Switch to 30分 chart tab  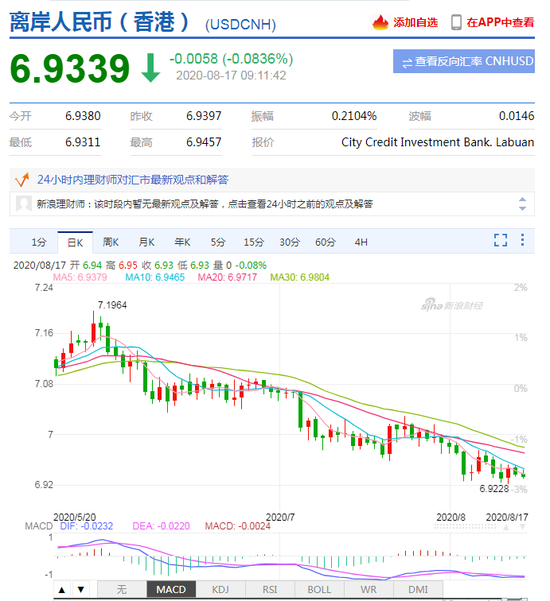289,242
